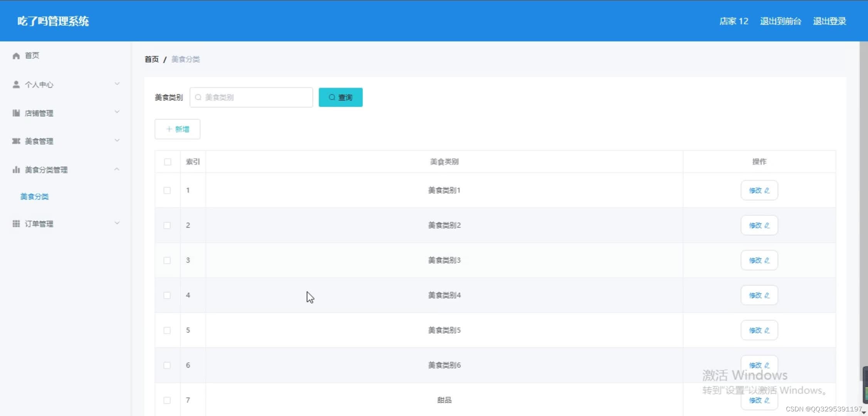
Task: Click the 店家 12 user label
Action: (x=734, y=21)
